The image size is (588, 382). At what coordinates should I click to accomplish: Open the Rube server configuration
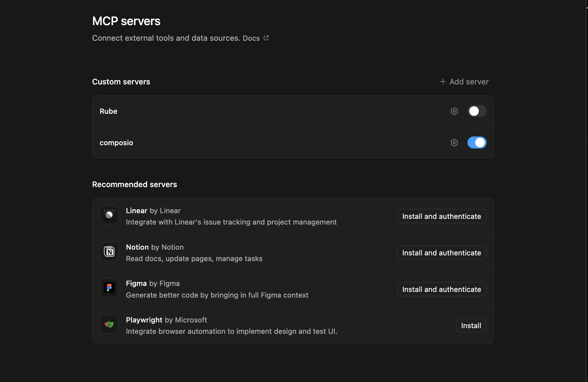pos(454,111)
